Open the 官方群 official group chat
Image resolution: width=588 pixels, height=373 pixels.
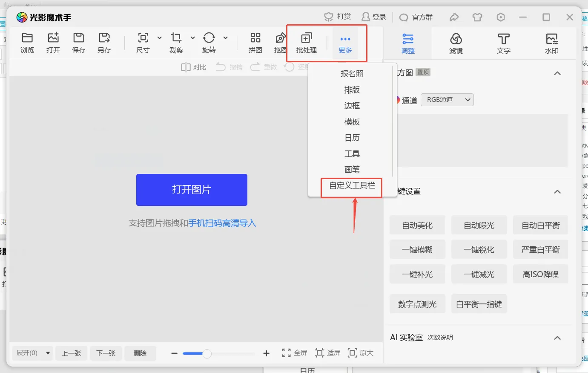coord(416,17)
